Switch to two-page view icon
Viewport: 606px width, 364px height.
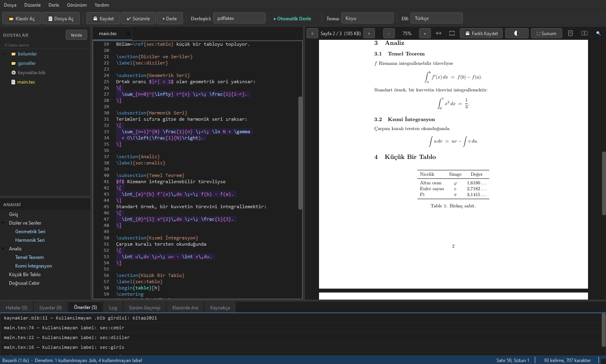[584, 34]
